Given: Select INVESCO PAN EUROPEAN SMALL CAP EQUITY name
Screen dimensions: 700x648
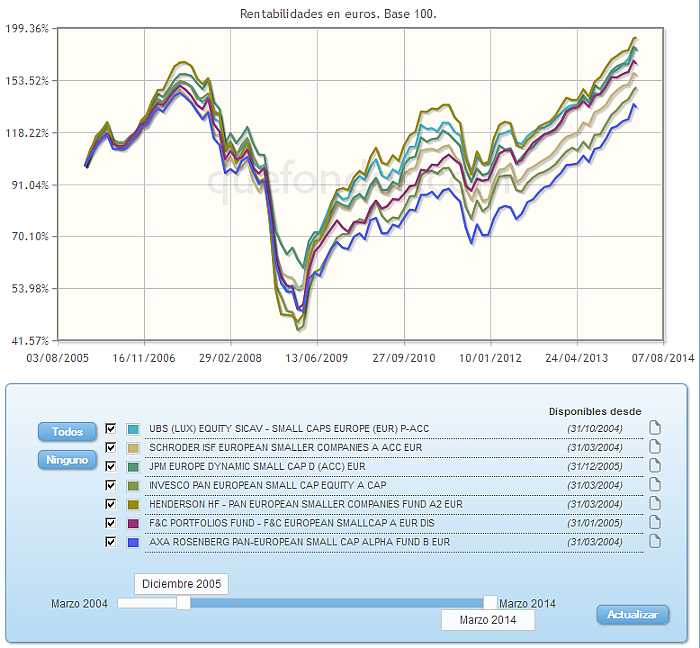Looking at the screenshot, I should pos(267,485).
